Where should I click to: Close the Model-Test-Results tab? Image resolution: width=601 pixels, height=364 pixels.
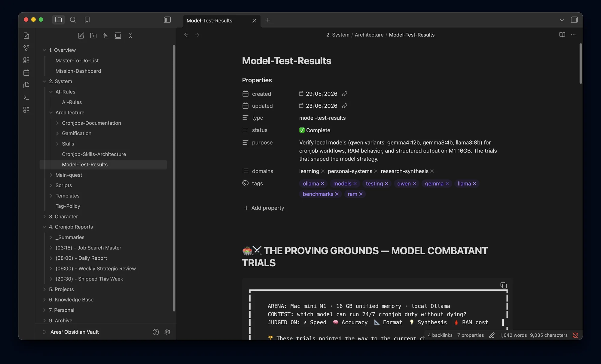click(254, 20)
